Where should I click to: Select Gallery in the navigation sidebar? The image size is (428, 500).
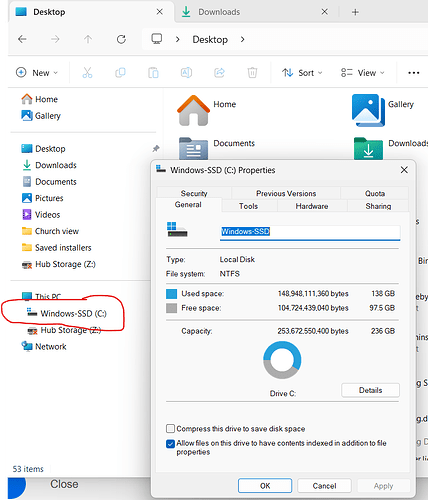click(41, 116)
